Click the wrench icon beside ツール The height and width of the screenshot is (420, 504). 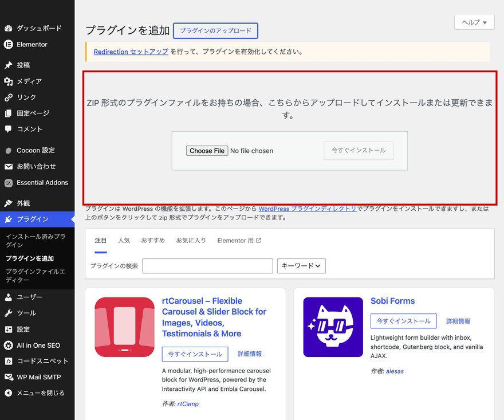(x=9, y=313)
